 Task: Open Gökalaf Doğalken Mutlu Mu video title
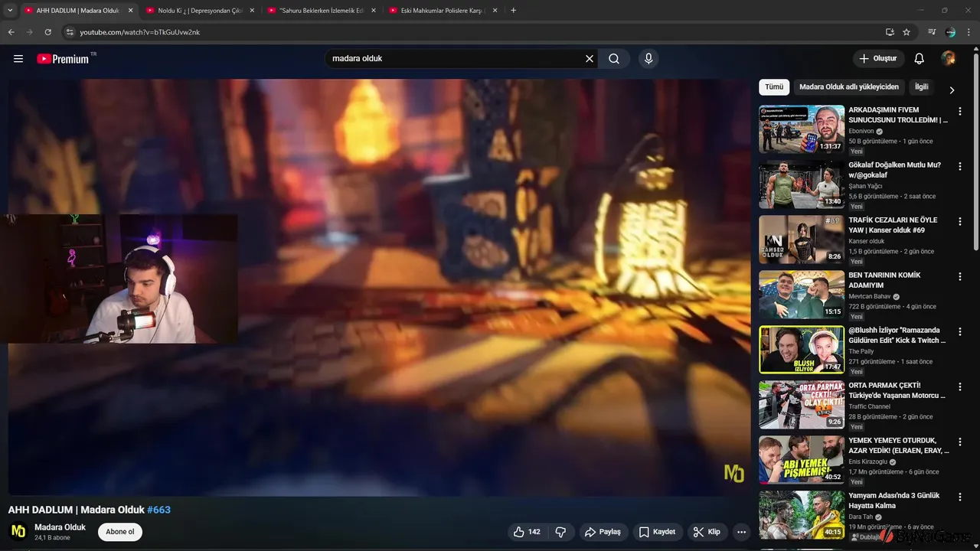[x=894, y=170]
